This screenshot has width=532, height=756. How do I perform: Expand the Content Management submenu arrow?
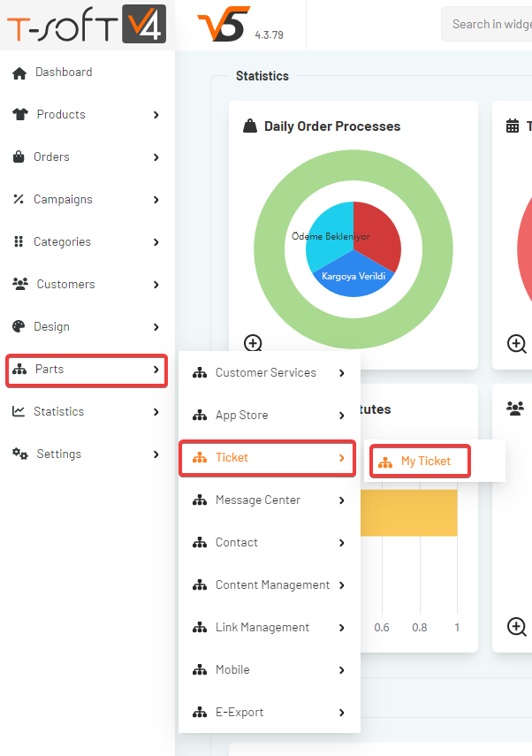pos(342,585)
